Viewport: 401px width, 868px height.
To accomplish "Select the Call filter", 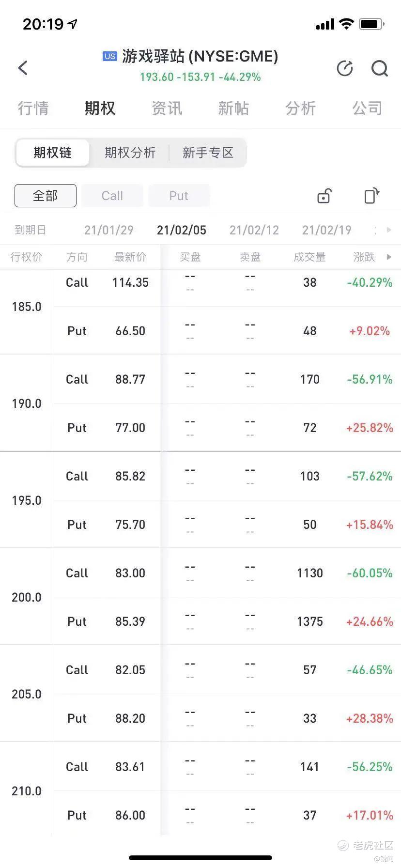I will click(x=112, y=196).
